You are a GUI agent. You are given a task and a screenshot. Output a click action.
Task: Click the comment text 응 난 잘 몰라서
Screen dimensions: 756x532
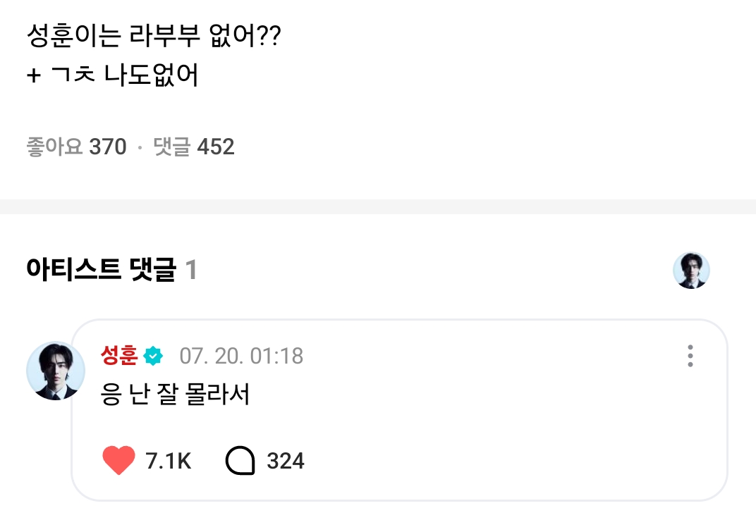(176, 395)
